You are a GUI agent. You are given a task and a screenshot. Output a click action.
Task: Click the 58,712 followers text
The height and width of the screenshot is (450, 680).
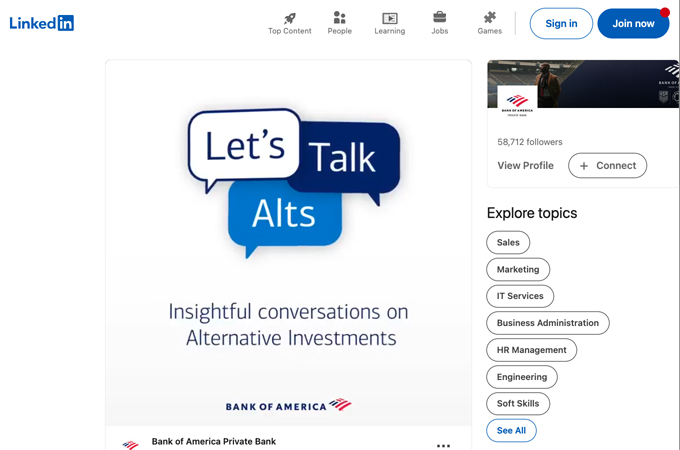pyautogui.click(x=530, y=142)
